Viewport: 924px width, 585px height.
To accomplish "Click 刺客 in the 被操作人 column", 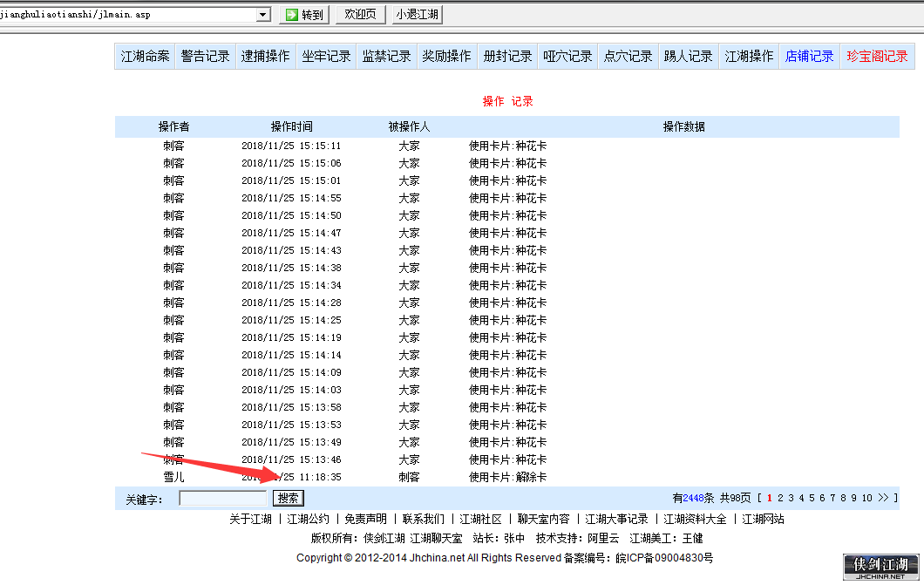I will pyautogui.click(x=409, y=477).
